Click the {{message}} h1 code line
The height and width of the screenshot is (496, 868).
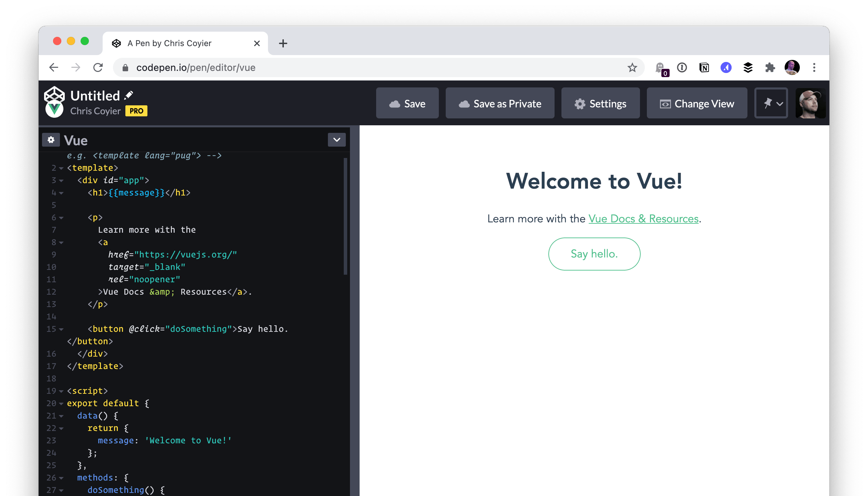pos(139,193)
